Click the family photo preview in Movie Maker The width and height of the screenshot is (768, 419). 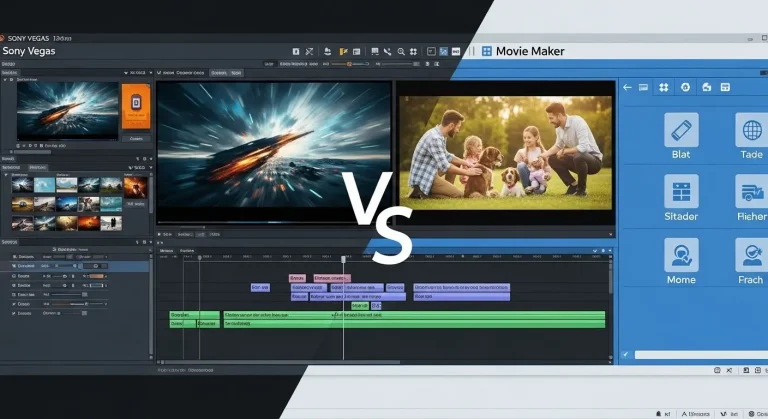tap(505, 153)
